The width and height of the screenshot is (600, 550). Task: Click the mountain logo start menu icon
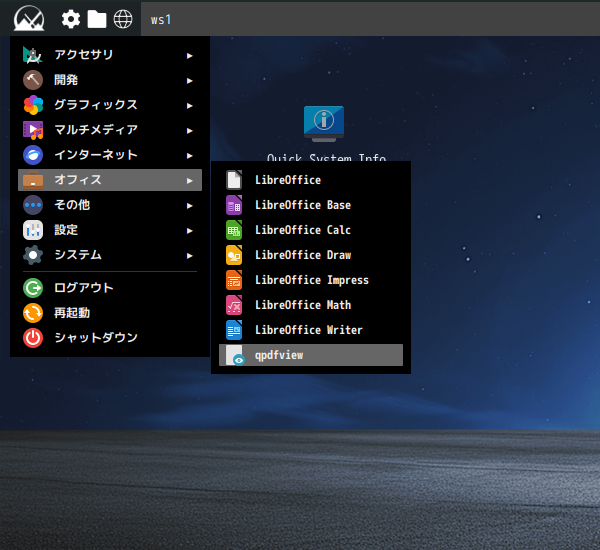[29, 19]
